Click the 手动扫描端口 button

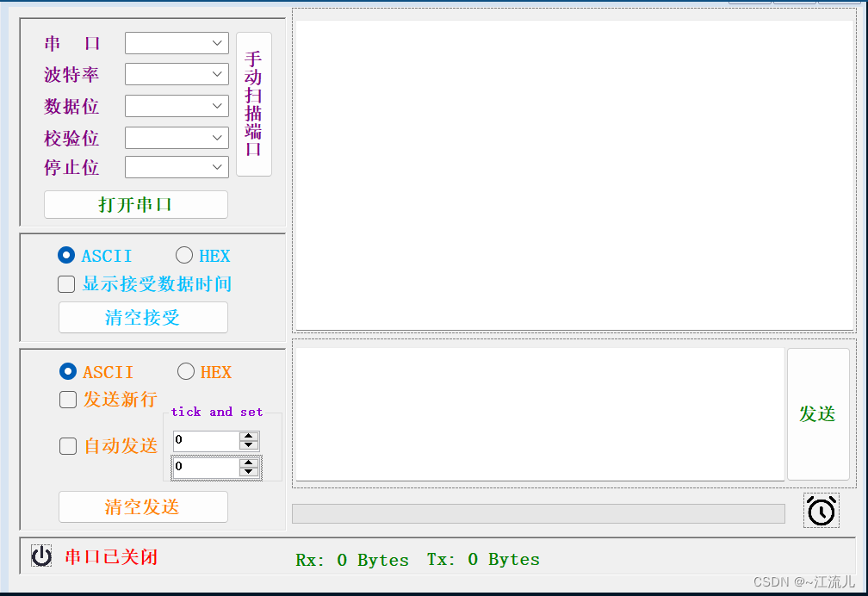(x=254, y=104)
